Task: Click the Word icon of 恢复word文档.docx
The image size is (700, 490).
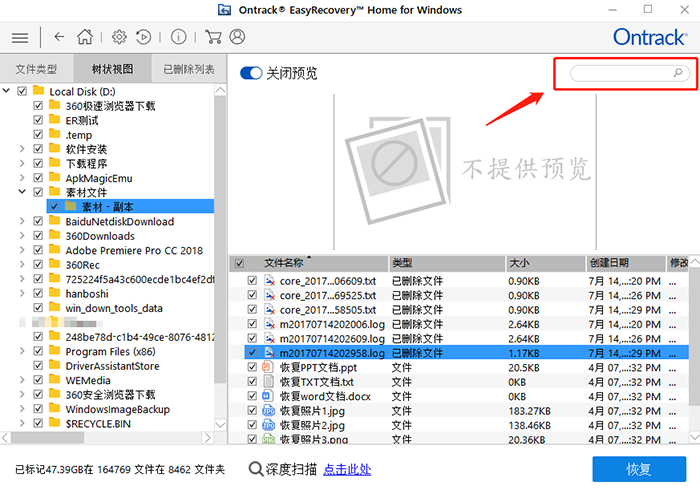Action: point(267,396)
